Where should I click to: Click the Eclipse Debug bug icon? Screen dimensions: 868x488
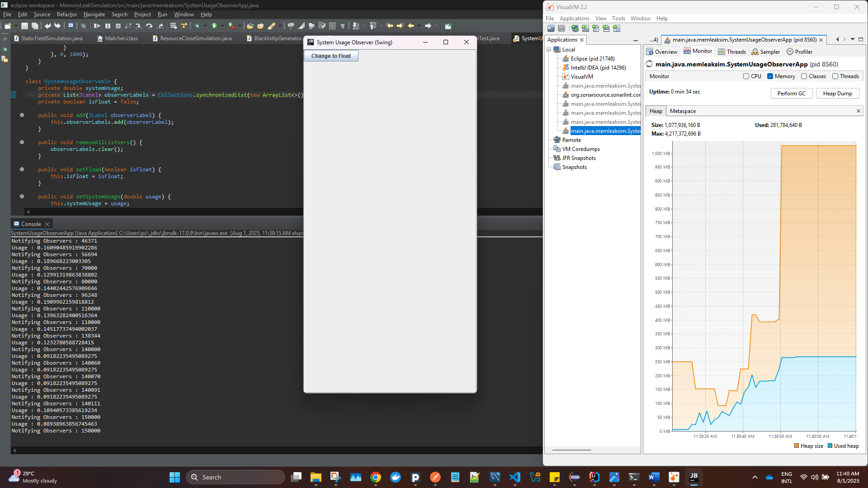pos(197,26)
